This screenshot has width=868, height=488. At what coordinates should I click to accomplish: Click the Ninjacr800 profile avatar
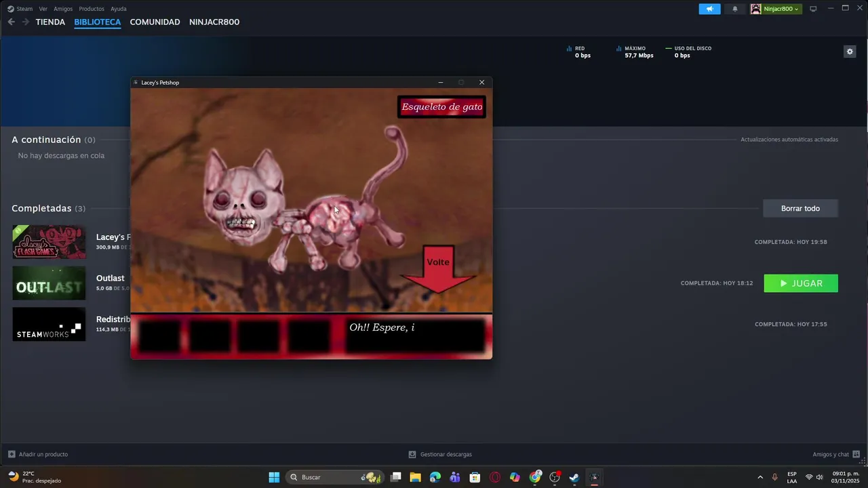(756, 9)
